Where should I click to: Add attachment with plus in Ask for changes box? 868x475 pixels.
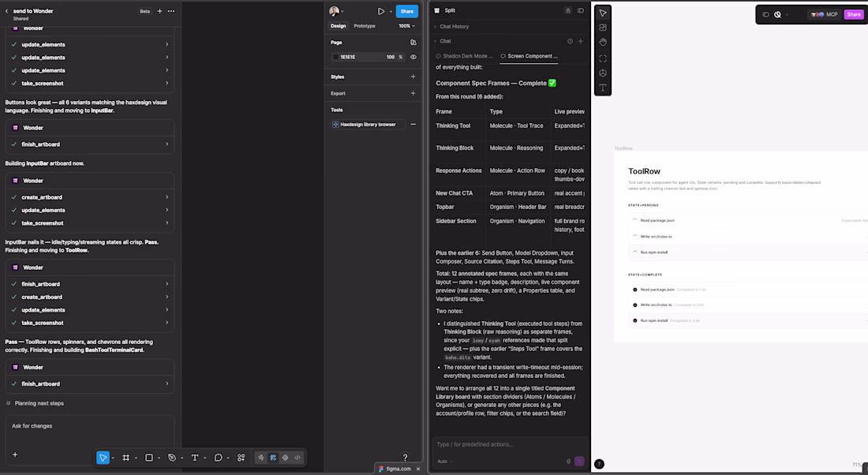tap(15, 454)
